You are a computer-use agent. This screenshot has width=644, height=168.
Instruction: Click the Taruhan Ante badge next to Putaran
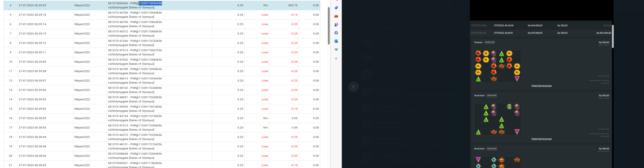pos(490,42)
